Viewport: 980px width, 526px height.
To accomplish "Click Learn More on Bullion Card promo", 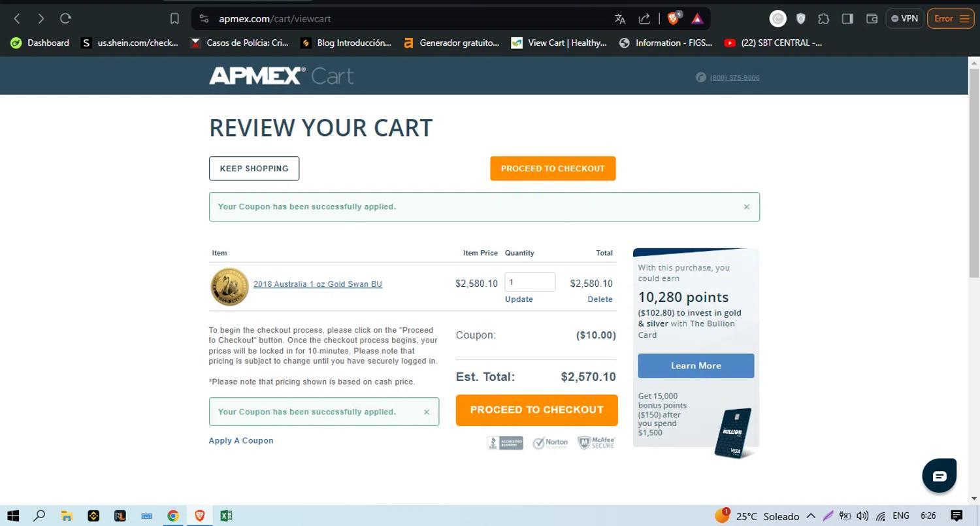I will click(696, 366).
